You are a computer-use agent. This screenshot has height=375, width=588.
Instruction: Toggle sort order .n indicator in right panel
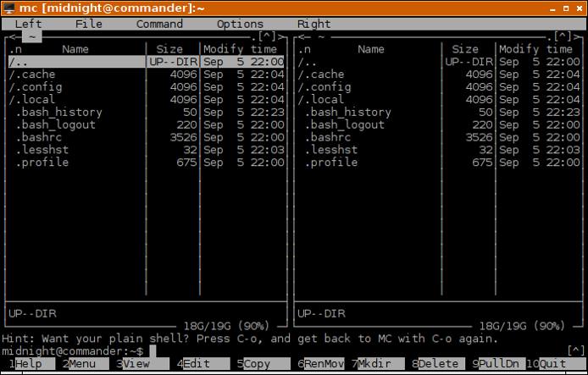point(304,49)
